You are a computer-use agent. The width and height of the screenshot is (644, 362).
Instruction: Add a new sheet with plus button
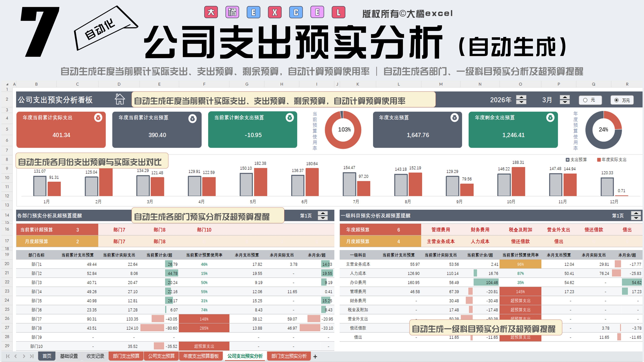[315, 356]
